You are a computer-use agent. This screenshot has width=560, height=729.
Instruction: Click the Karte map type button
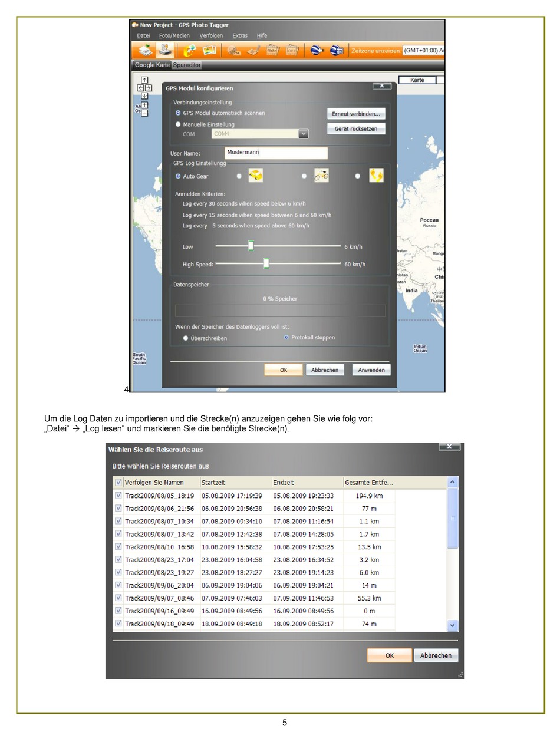click(x=417, y=80)
